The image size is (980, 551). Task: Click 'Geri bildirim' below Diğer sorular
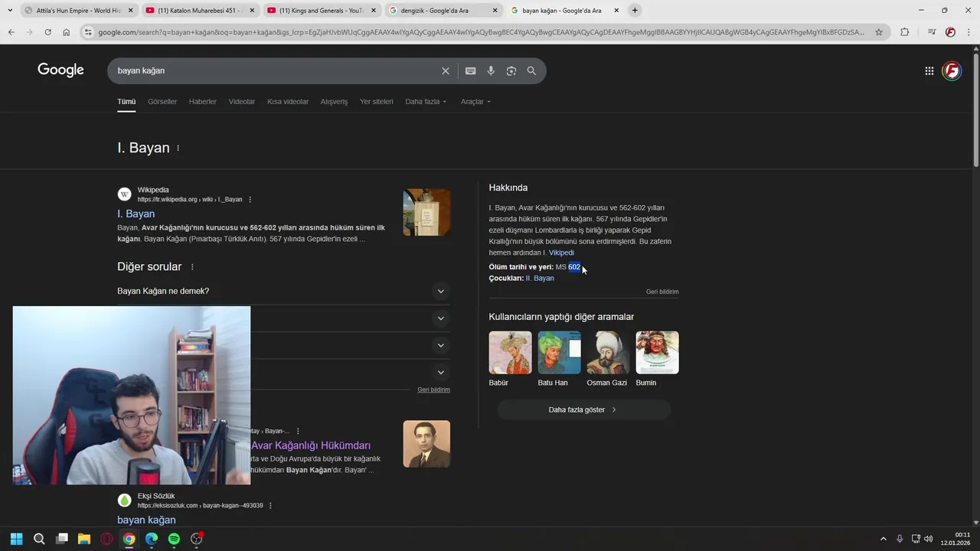coord(433,390)
